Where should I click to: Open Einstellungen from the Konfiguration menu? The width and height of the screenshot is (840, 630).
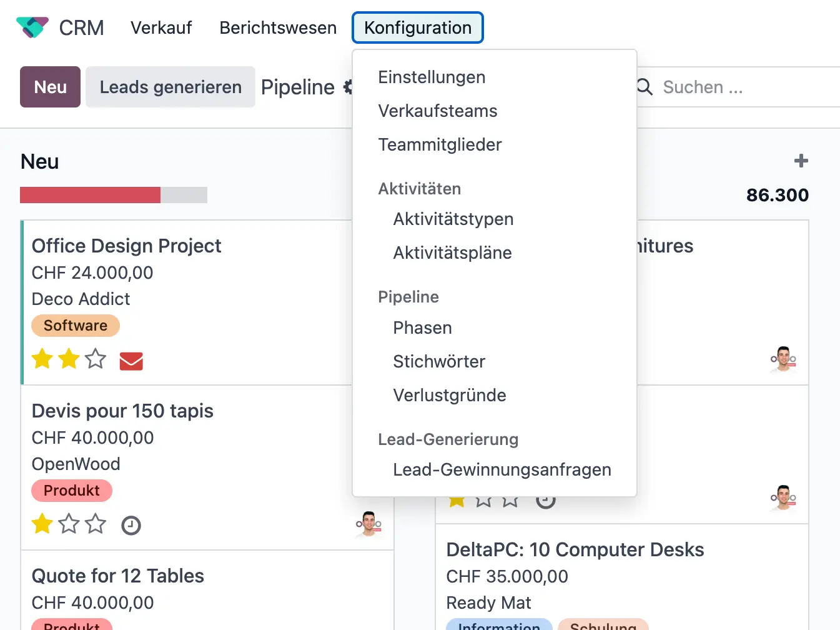[x=432, y=77]
